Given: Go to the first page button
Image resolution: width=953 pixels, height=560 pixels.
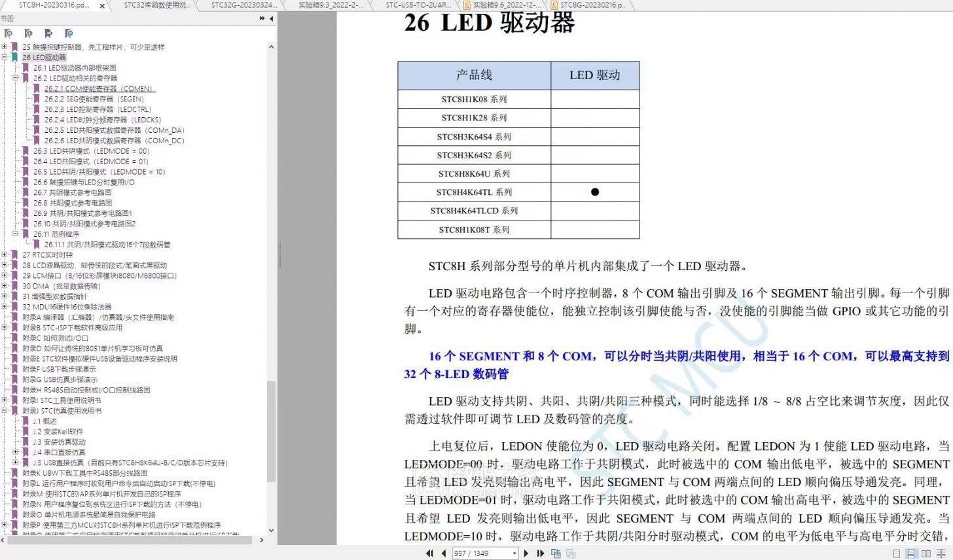Looking at the screenshot, I should click(x=429, y=553).
